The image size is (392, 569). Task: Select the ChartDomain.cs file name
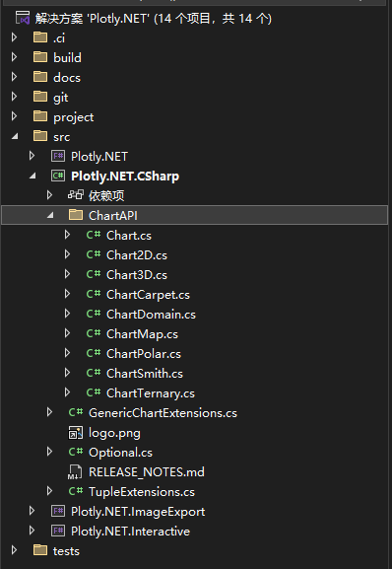coord(151,314)
